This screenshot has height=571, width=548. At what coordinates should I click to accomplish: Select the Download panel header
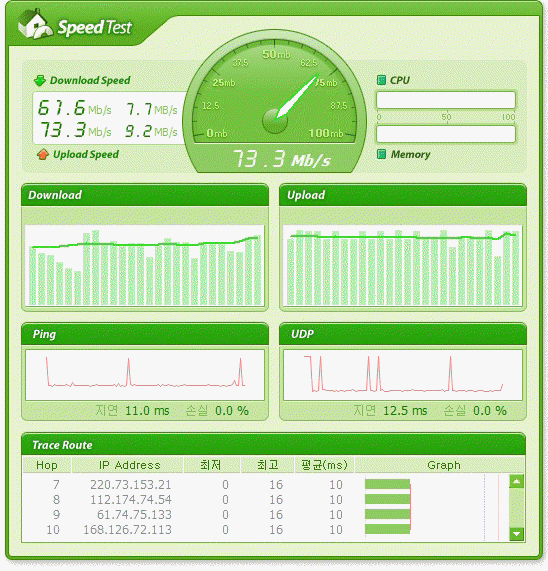point(145,195)
